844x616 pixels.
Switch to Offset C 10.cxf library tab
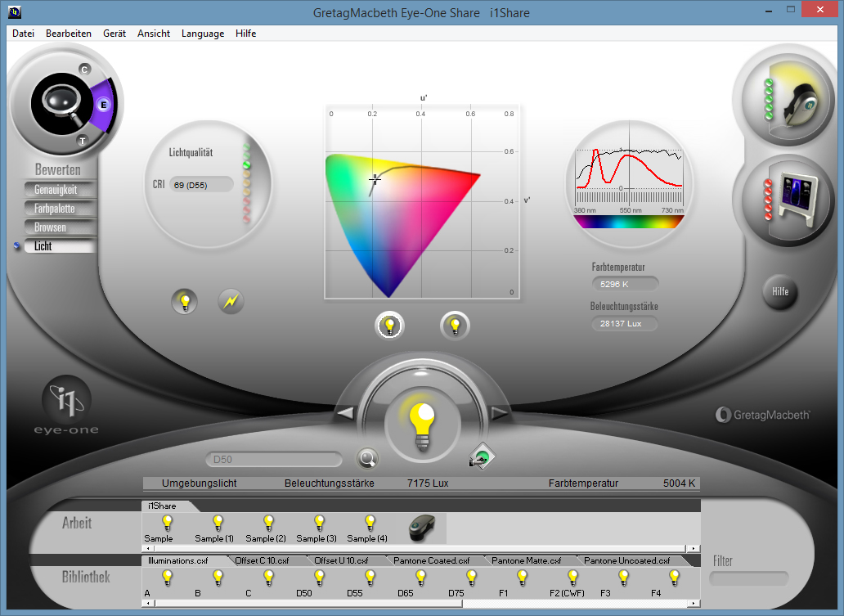(x=263, y=560)
